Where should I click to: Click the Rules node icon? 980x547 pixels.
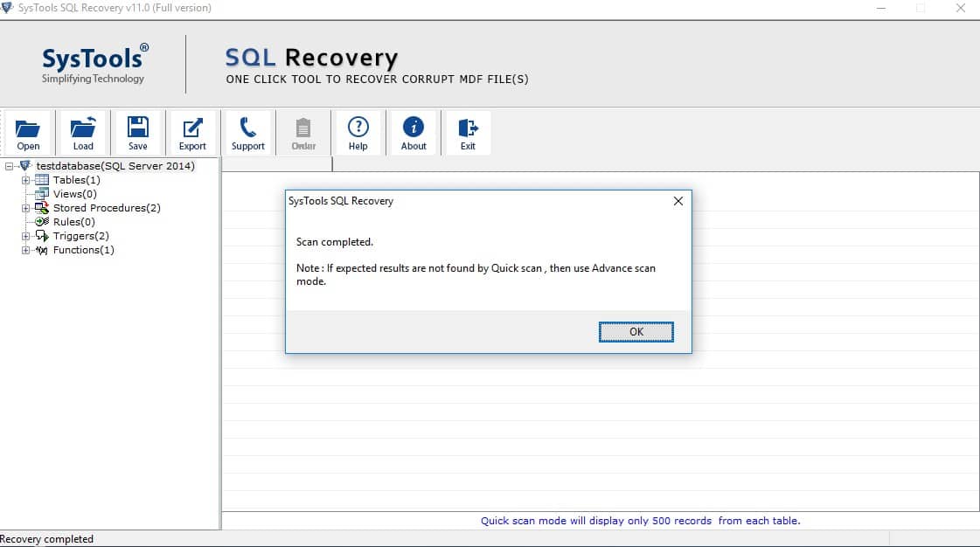(x=42, y=222)
